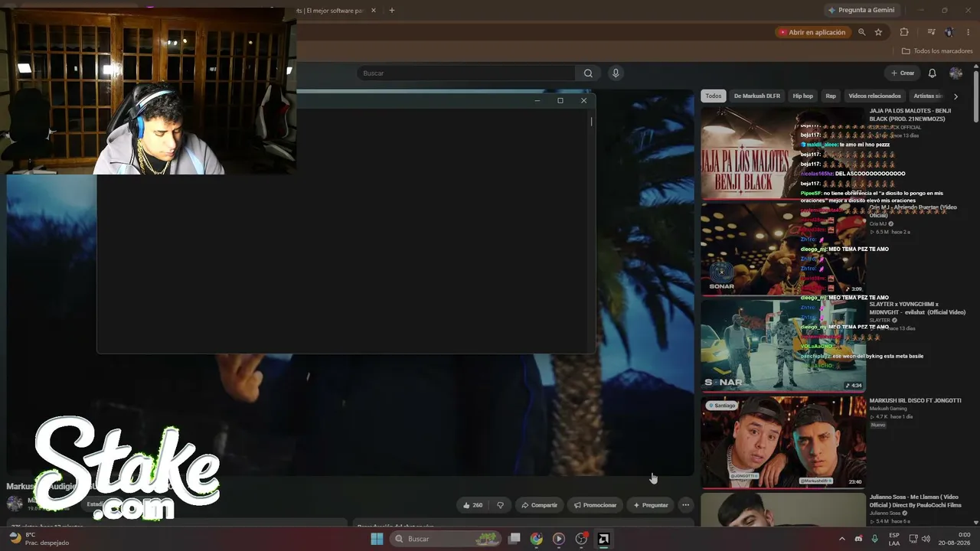This screenshot has width=980, height=551.
Task: Open the 'Todos los marcadores' bookmarks folder
Action: tap(937, 51)
